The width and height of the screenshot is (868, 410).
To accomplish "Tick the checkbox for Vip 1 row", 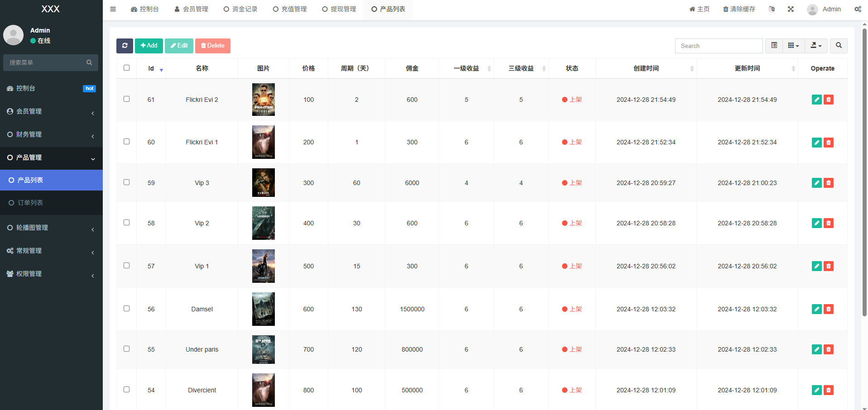I will tap(127, 266).
